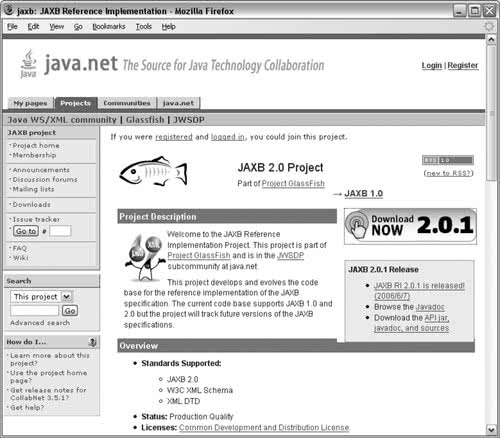Click the Java coffee cup logo
This screenshot has height=438, width=500.
coord(29,64)
